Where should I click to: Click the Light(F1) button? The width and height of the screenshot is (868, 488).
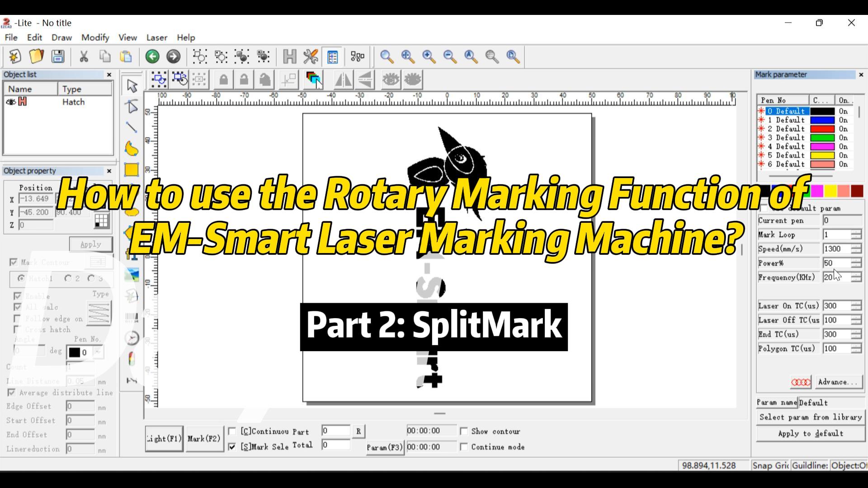click(x=164, y=439)
